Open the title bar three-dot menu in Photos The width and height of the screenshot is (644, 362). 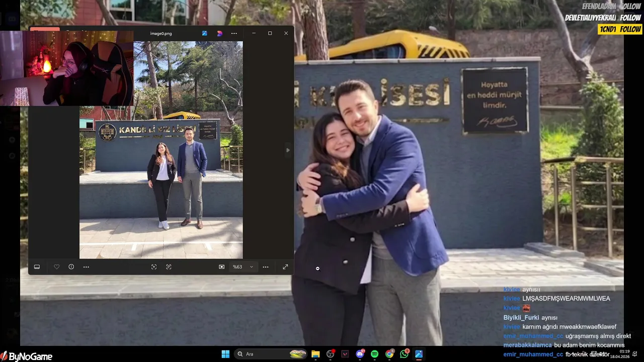pos(234,33)
